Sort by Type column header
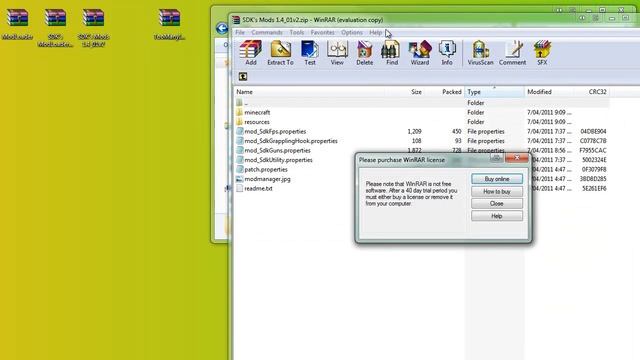The image size is (640, 360). (x=494, y=92)
